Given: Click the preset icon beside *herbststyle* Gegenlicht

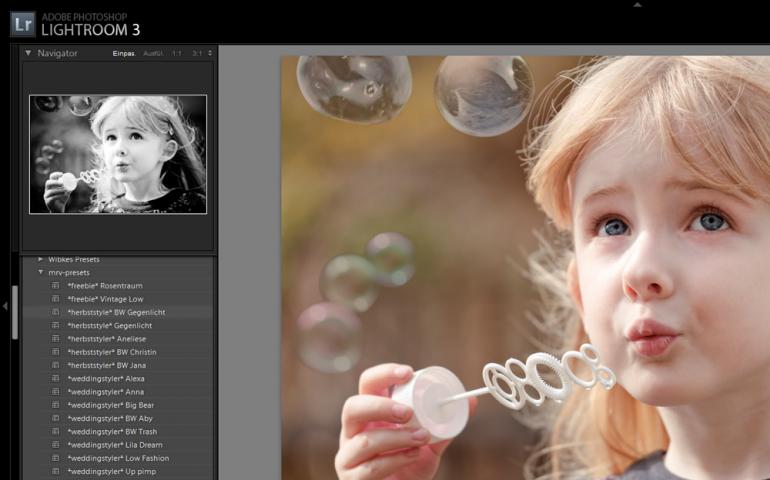Looking at the screenshot, I should (x=55, y=325).
